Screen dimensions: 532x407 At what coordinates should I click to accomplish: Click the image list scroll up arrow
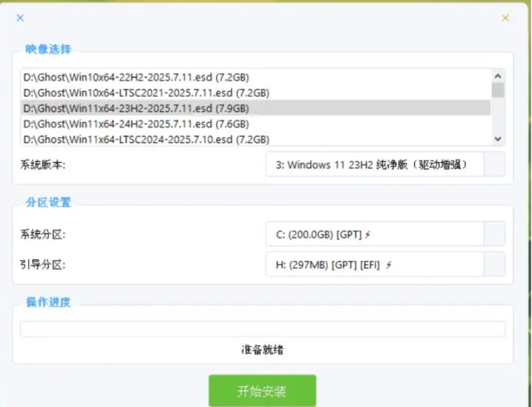(x=497, y=76)
